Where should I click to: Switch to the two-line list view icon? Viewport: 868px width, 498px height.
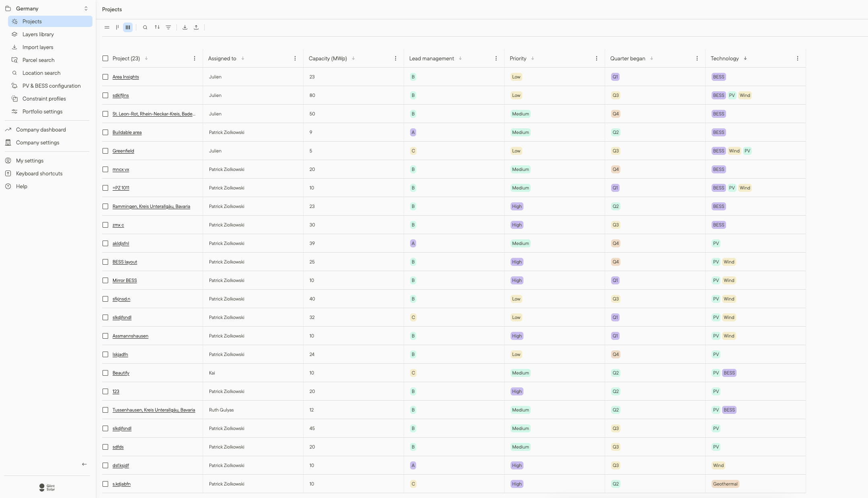[x=107, y=27]
